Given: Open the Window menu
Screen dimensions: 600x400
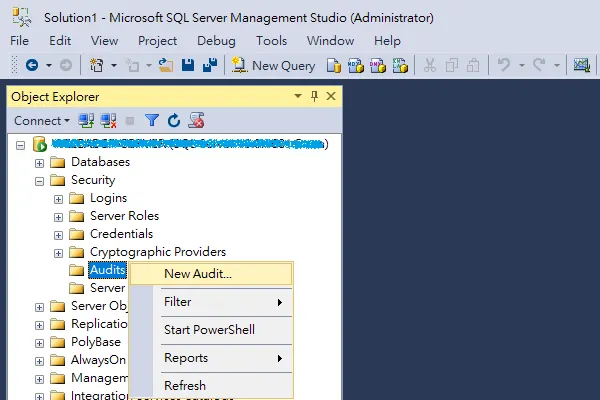Looking at the screenshot, I should [330, 41].
